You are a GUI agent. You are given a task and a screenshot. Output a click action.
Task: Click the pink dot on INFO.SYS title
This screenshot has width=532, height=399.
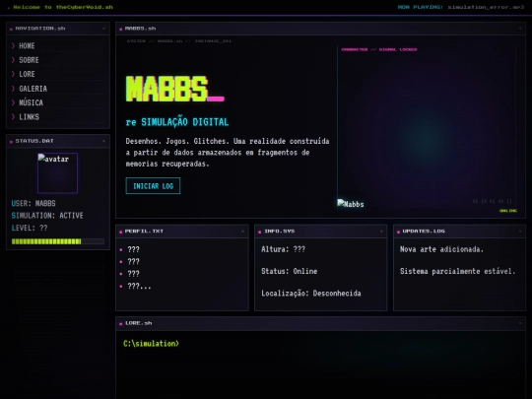click(259, 232)
